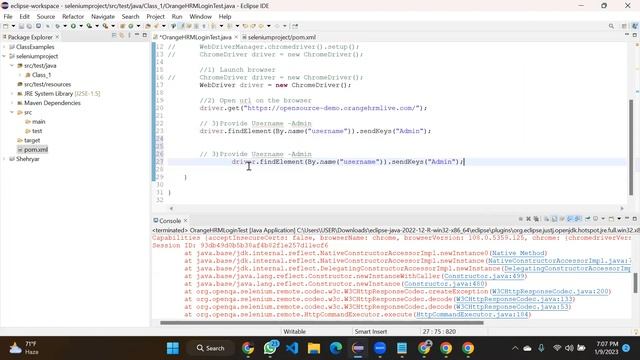
Task: Click the Debug toolbar icon
Action: tap(58, 26)
